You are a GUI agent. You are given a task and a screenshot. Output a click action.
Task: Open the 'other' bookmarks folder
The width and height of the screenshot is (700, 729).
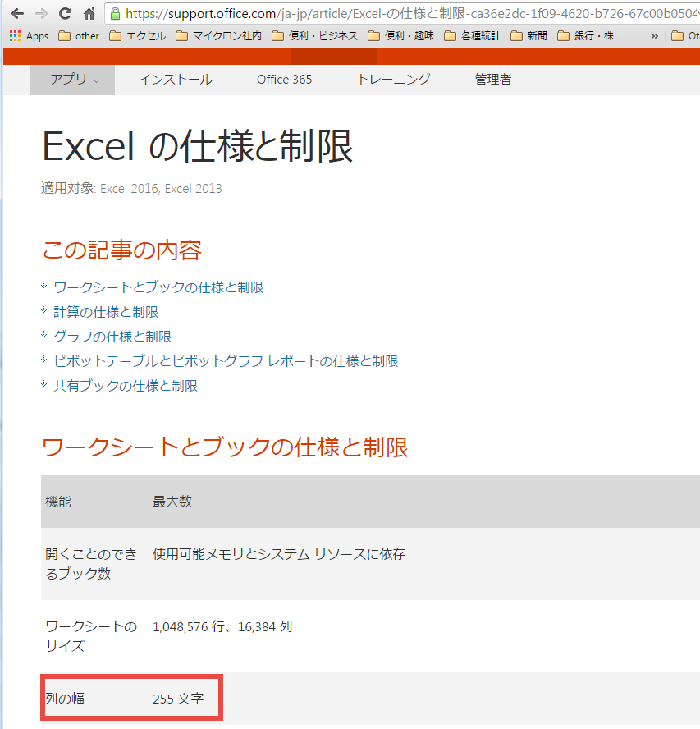tap(79, 36)
